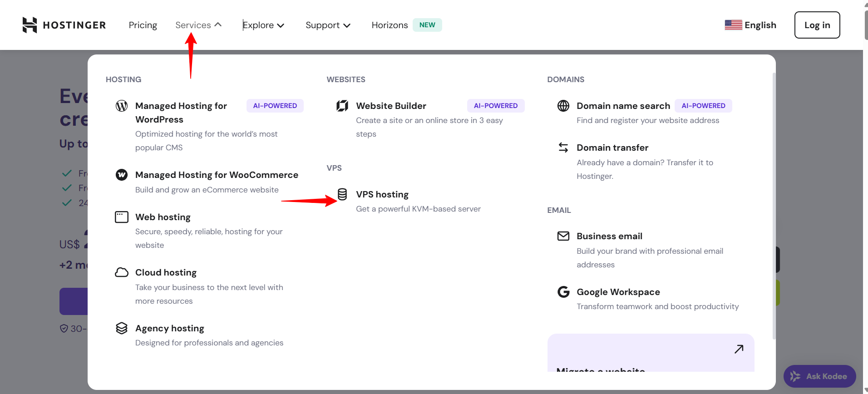Click the VPS hosting server icon
The image size is (868, 394).
pos(342,194)
